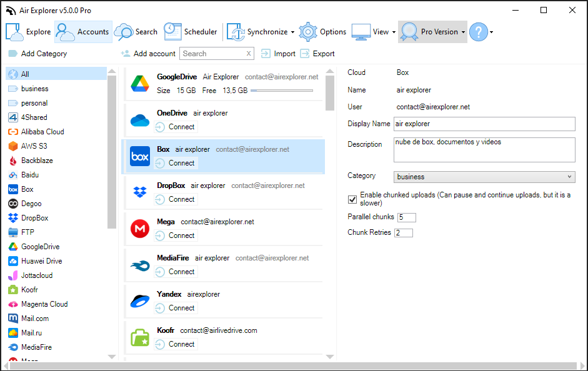The image size is (588, 371).
Task: Click the OneDrive account logo
Action: [x=140, y=121]
